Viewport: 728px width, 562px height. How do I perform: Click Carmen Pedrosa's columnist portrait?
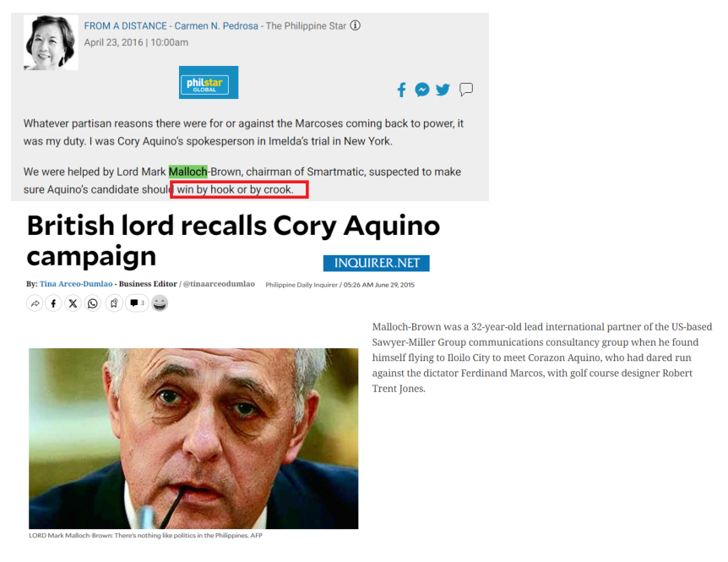point(51,42)
